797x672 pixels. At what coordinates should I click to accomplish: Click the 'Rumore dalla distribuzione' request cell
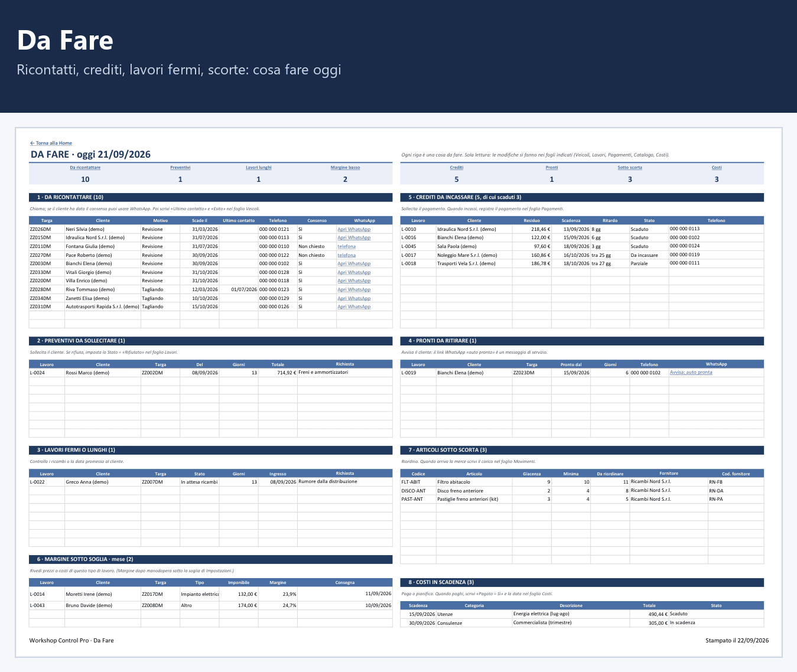(345, 482)
